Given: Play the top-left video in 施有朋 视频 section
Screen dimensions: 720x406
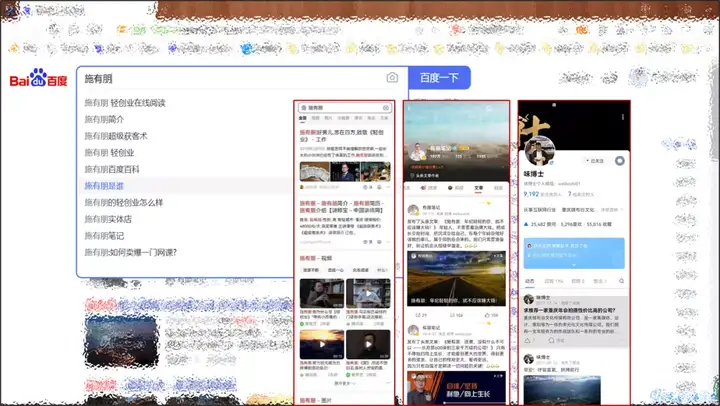Looking at the screenshot, I should [322, 293].
